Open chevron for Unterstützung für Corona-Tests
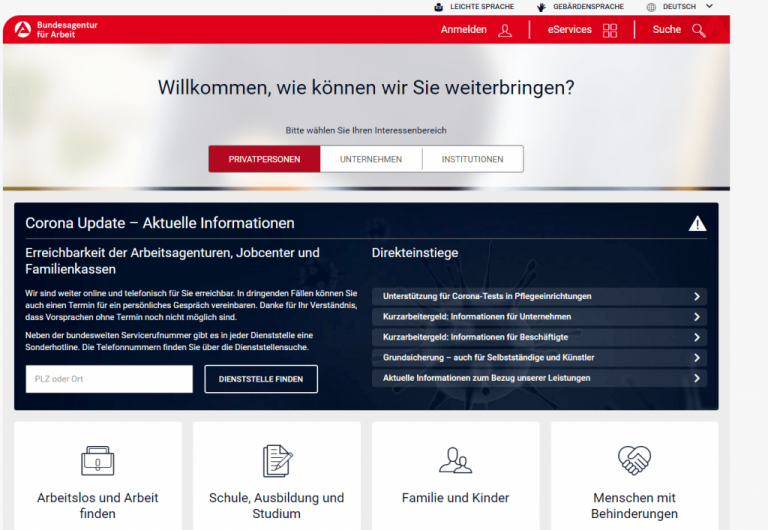The image size is (768, 530). [697, 296]
